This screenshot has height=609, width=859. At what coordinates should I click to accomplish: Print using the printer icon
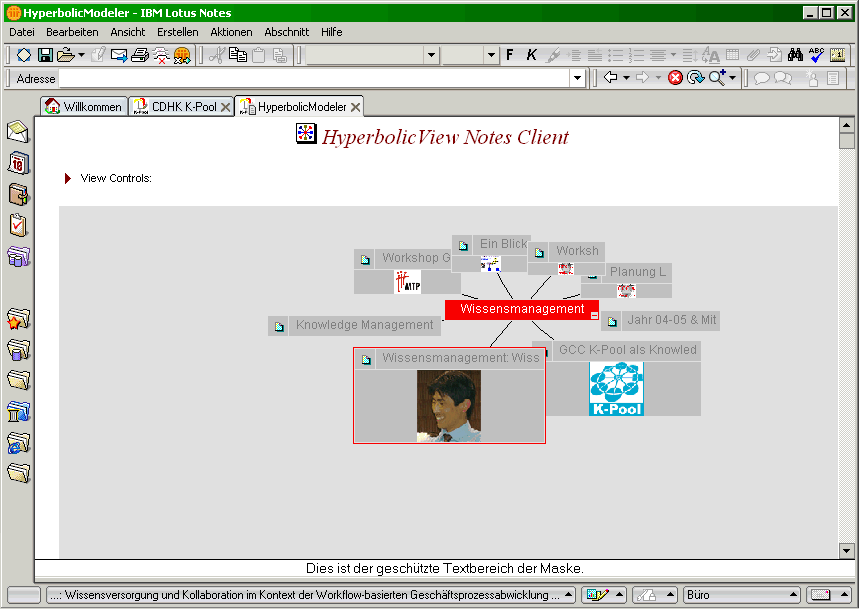(x=140, y=55)
